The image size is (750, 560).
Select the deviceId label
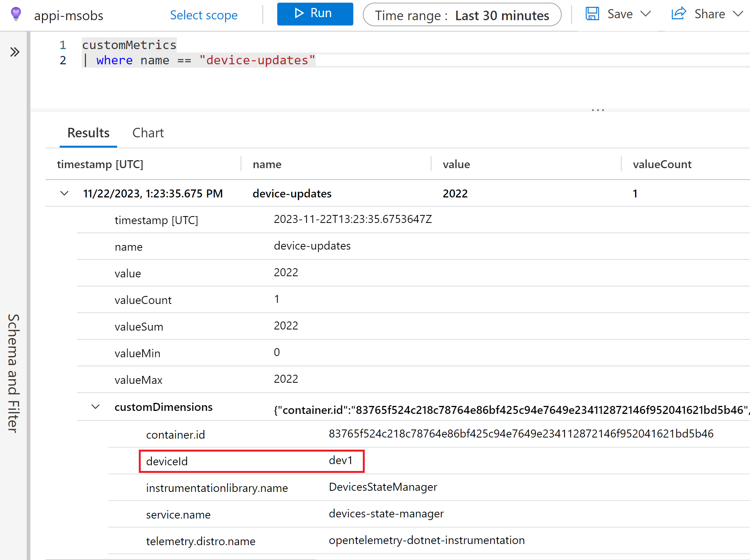tap(167, 461)
